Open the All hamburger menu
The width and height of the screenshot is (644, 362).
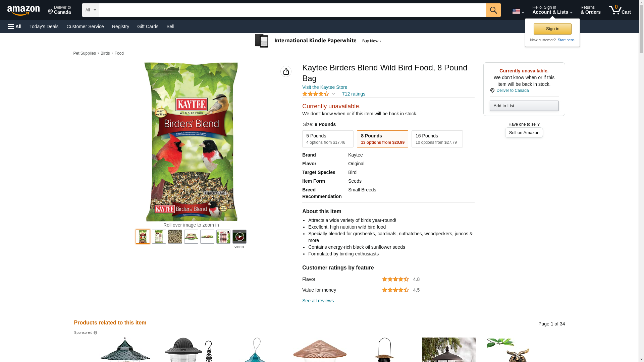[15, 26]
